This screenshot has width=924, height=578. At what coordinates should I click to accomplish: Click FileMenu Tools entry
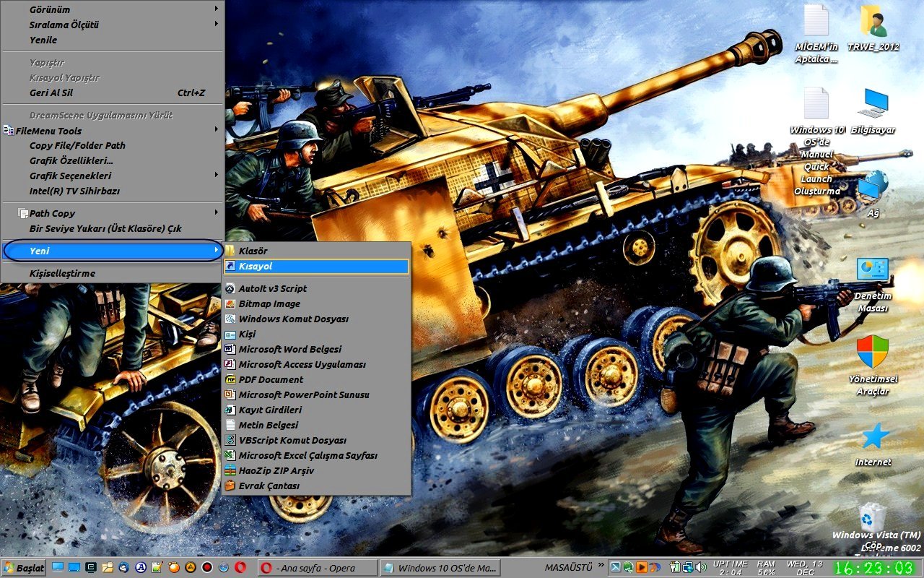113,131
